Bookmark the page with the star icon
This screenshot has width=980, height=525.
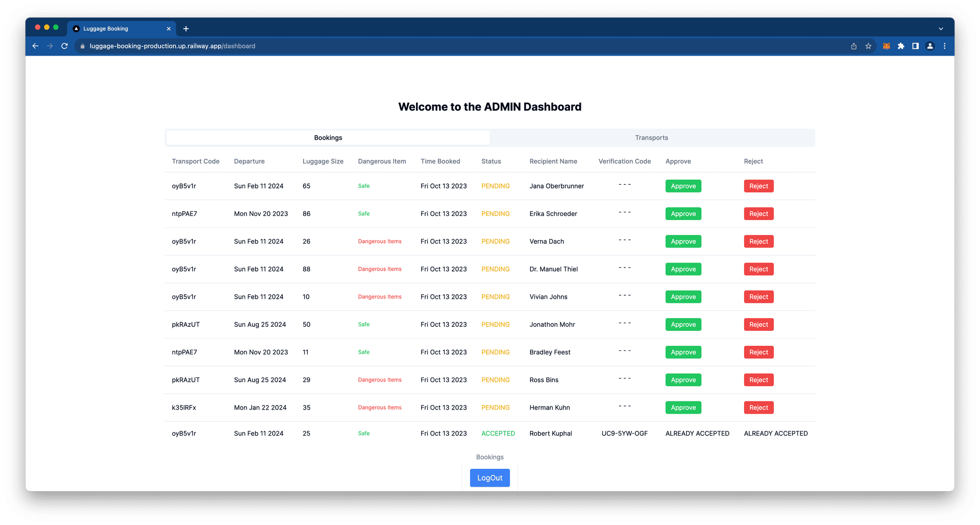pyautogui.click(x=868, y=46)
